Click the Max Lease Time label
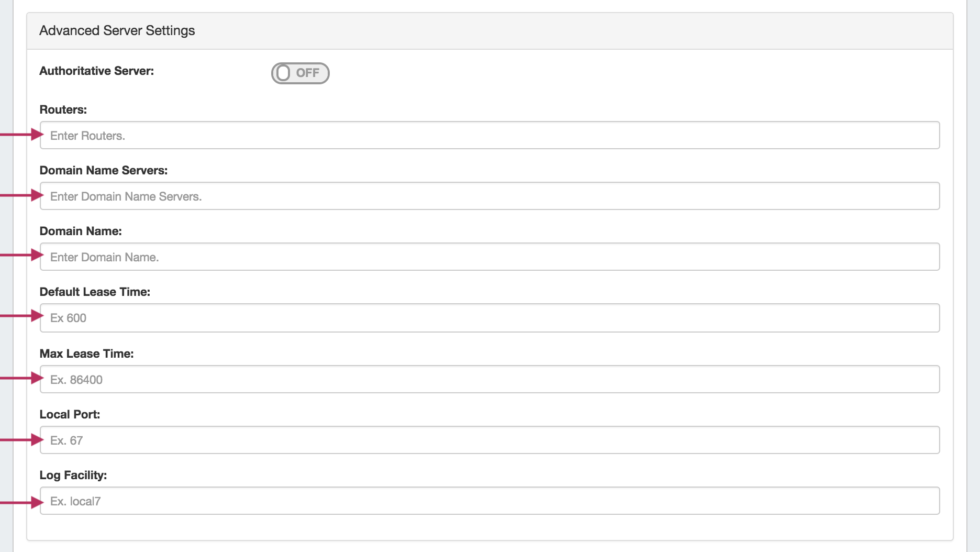The height and width of the screenshot is (552, 980). pyautogui.click(x=86, y=354)
